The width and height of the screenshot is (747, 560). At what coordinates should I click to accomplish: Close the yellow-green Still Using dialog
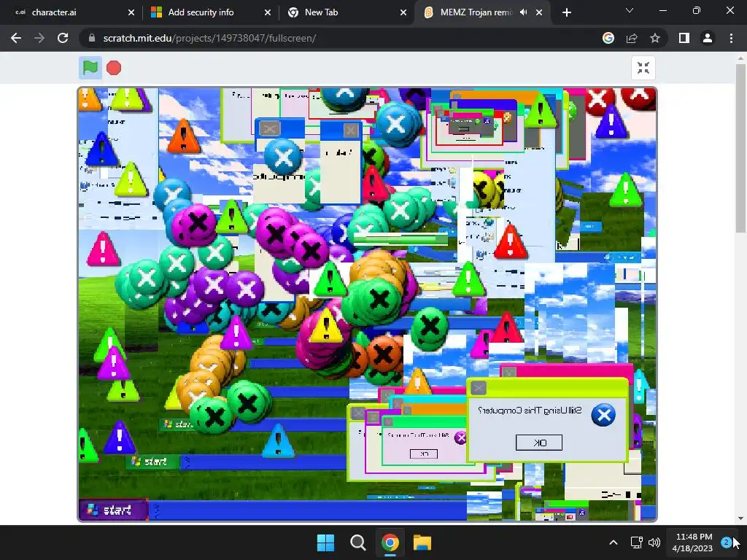[x=479, y=388]
